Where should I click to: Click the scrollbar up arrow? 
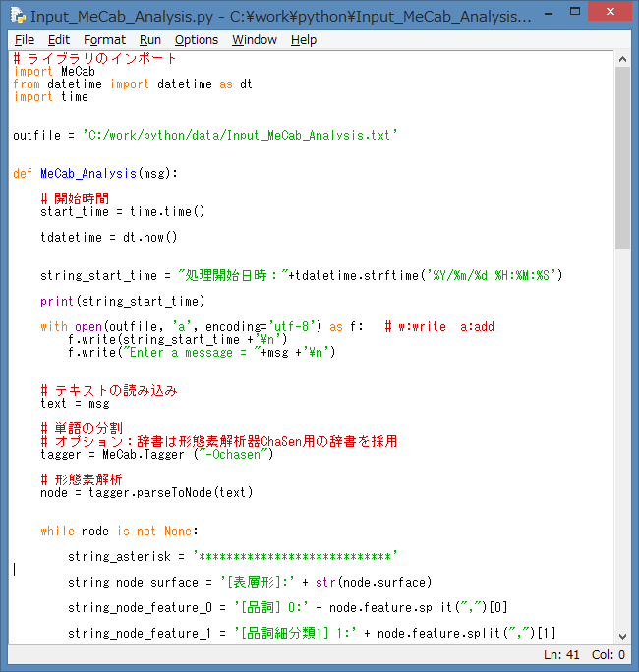(622, 61)
